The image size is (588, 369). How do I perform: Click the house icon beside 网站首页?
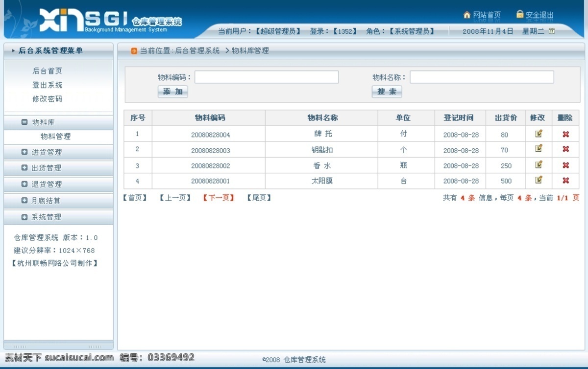click(467, 15)
